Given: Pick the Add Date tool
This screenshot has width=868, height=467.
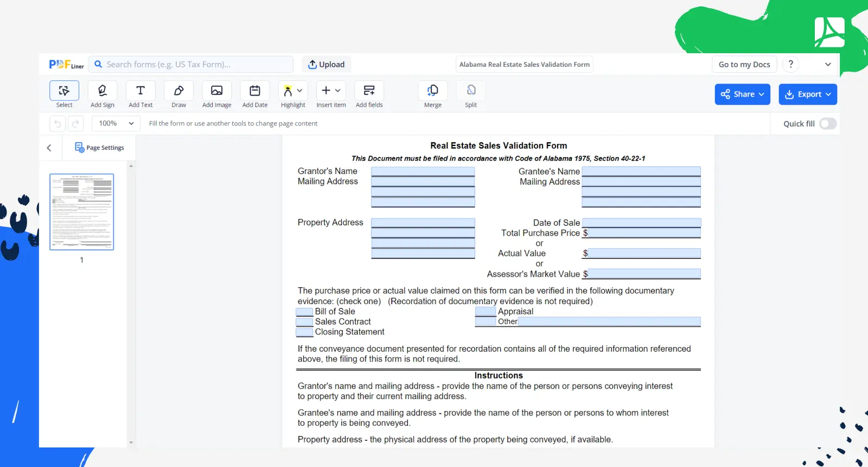Looking at the screenshot, I should point(254,91).
